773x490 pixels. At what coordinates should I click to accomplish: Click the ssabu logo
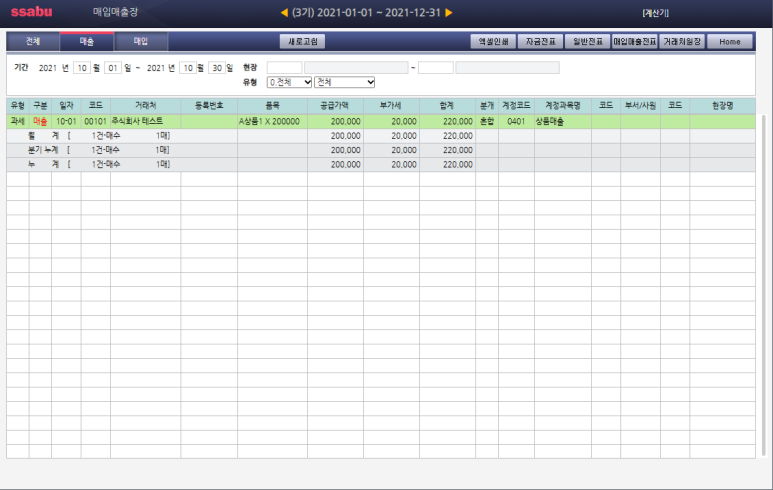[x=32, y=12]
